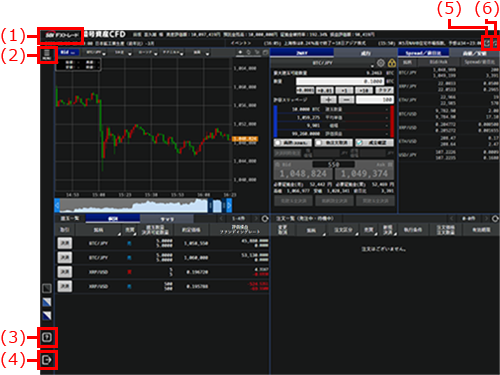Open the help question-mark icon in sidebar
Screen dimensions: 500x375
(x=47, y=338)
